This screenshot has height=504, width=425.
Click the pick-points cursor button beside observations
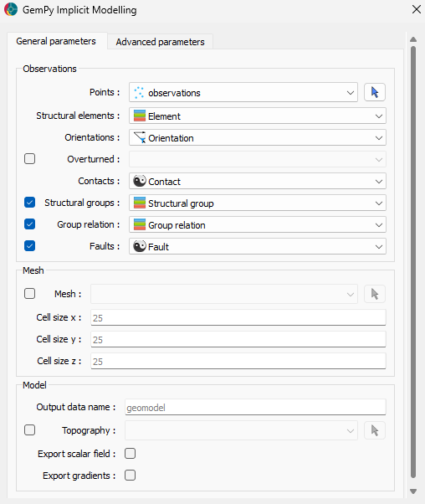pos(375,93)
